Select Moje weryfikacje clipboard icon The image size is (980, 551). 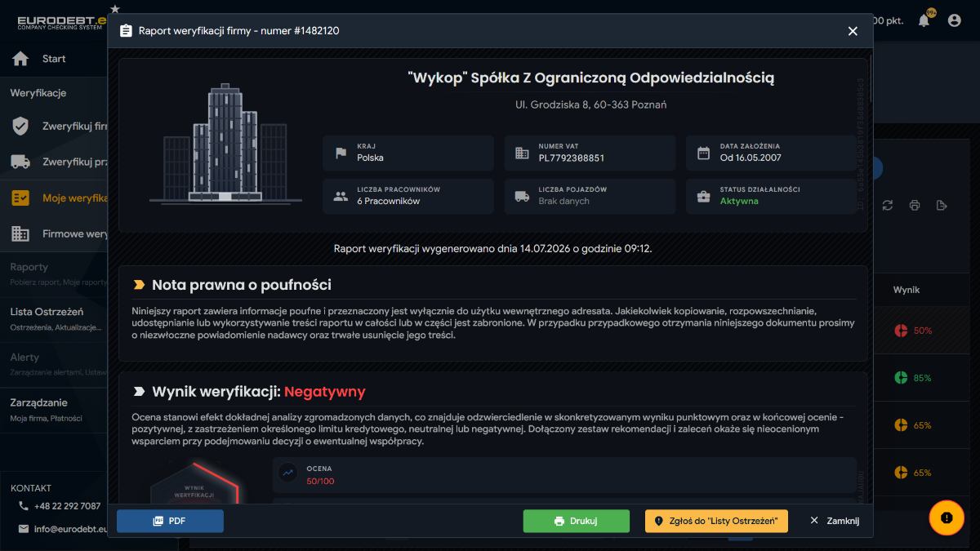[x=20, y=198]
